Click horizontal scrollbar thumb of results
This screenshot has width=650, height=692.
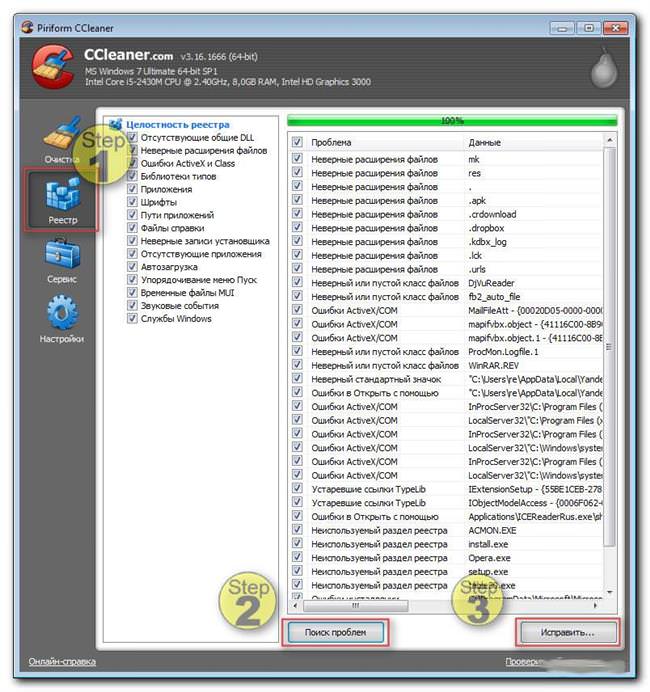[356, 606]
